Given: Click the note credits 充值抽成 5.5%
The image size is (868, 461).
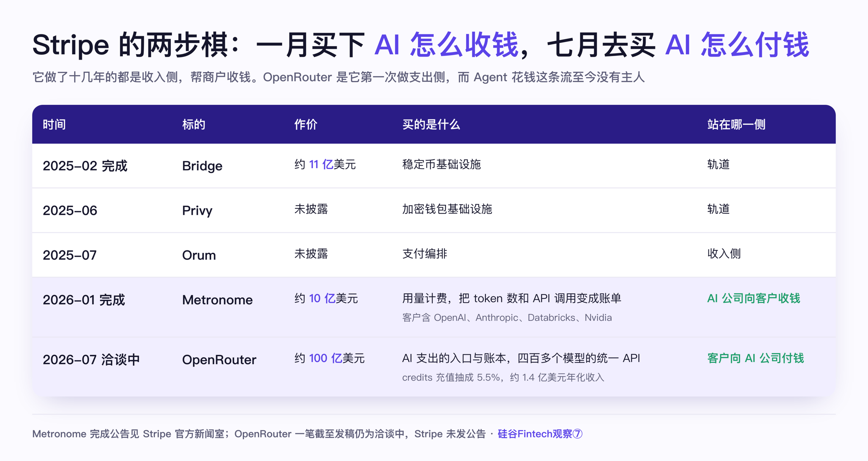Looking at the screenshot, I should click(x=451, y=377).
